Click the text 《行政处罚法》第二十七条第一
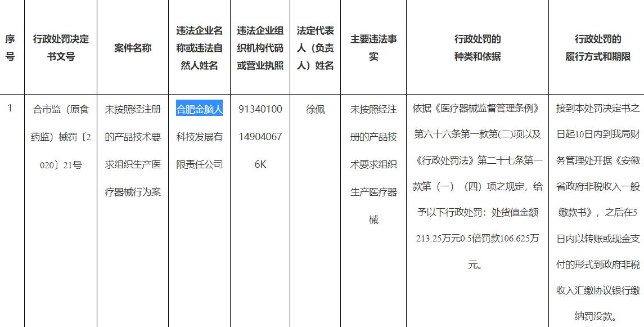The height and width of the screenshot is (327, 644). click(x=478, y=160)
